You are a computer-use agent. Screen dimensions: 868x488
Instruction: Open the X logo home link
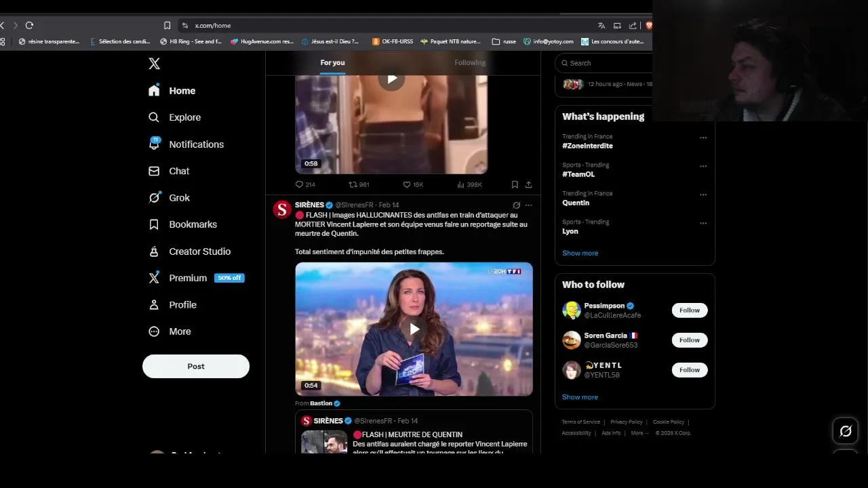pos(155,63)
